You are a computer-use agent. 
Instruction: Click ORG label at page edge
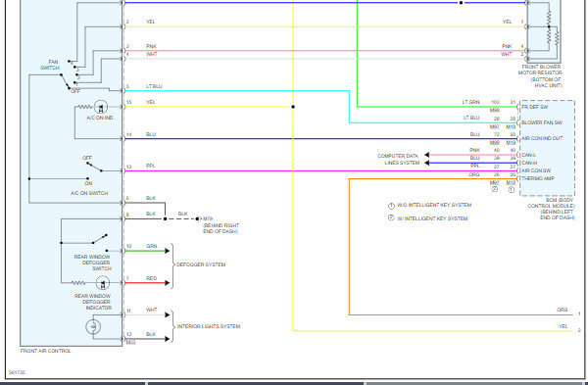(x=563, y=310)
